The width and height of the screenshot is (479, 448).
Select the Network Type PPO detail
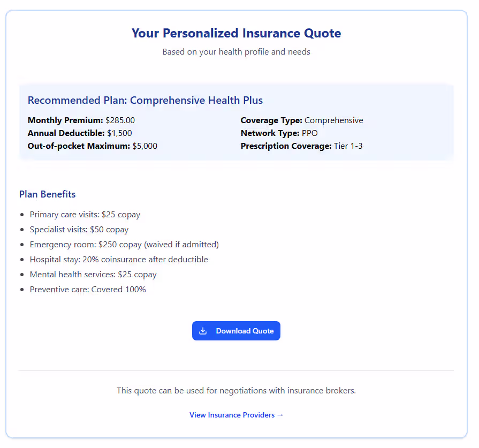[x=280, y=133]
